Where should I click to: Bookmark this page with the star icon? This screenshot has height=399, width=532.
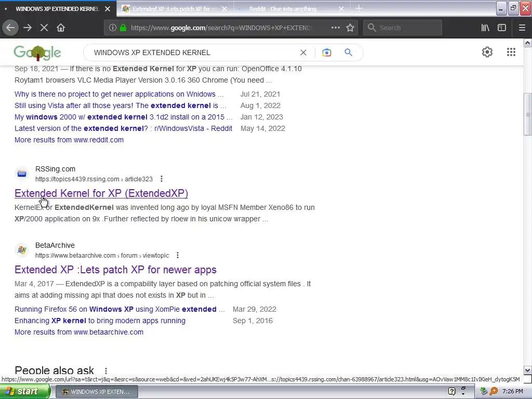pyautogui.click(x=350, y=28)
